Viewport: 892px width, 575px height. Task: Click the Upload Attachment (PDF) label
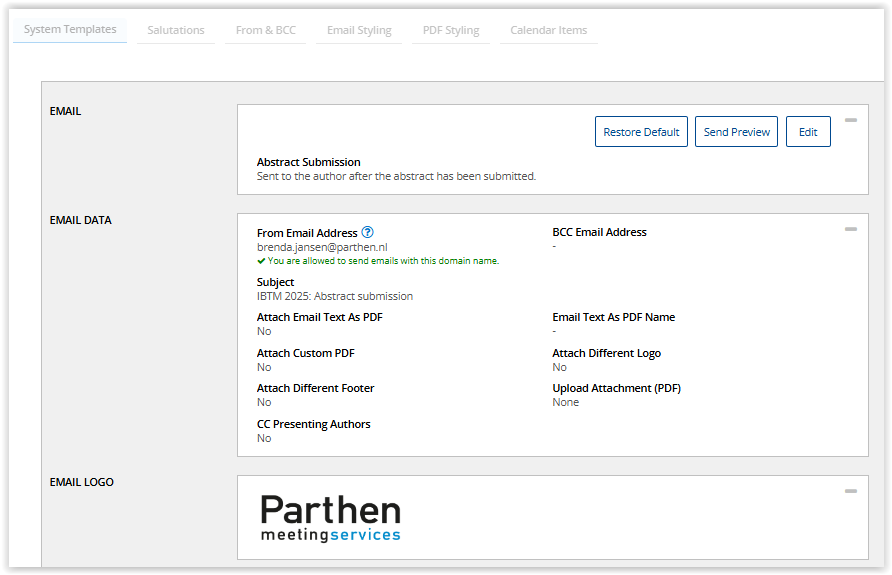(616, 388)
